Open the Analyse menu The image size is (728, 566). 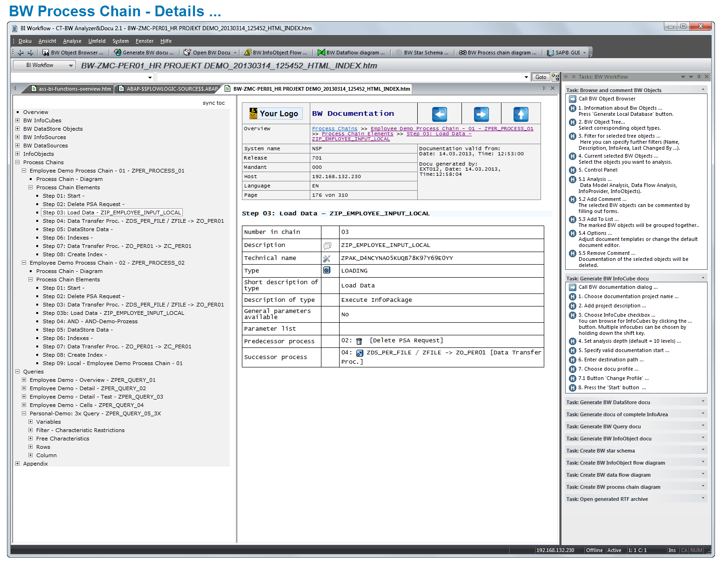(x=72, y=41)
